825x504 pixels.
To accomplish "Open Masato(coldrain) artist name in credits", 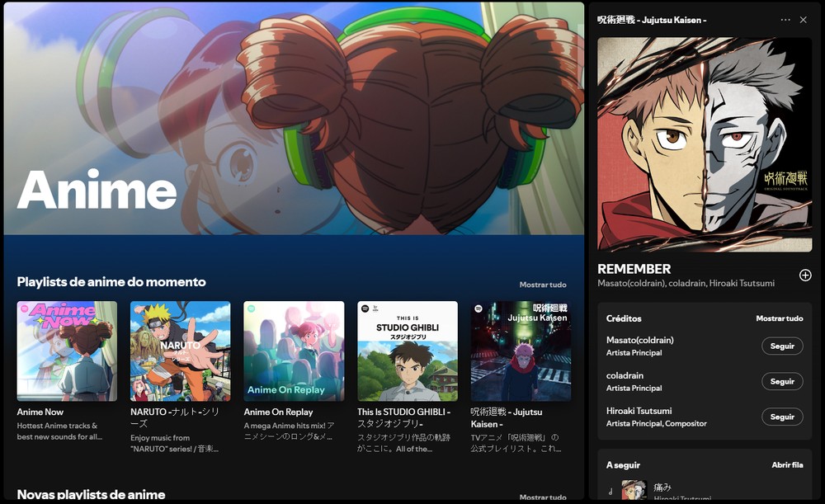I will [640, 340].
